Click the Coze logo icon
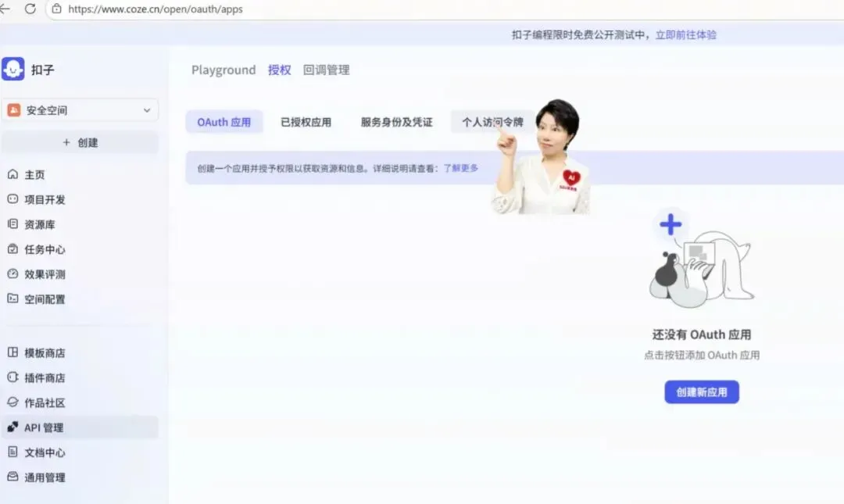 [x=13, y=69]
